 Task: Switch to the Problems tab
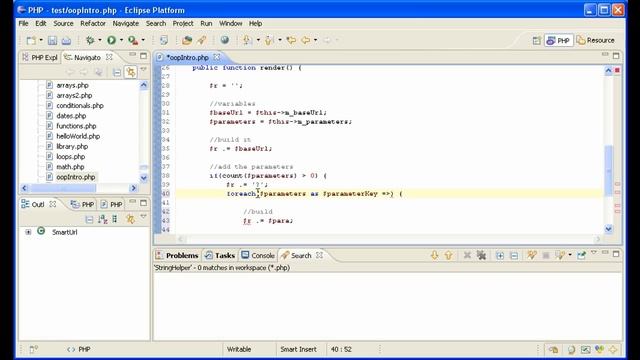click(x=177, y=256)
